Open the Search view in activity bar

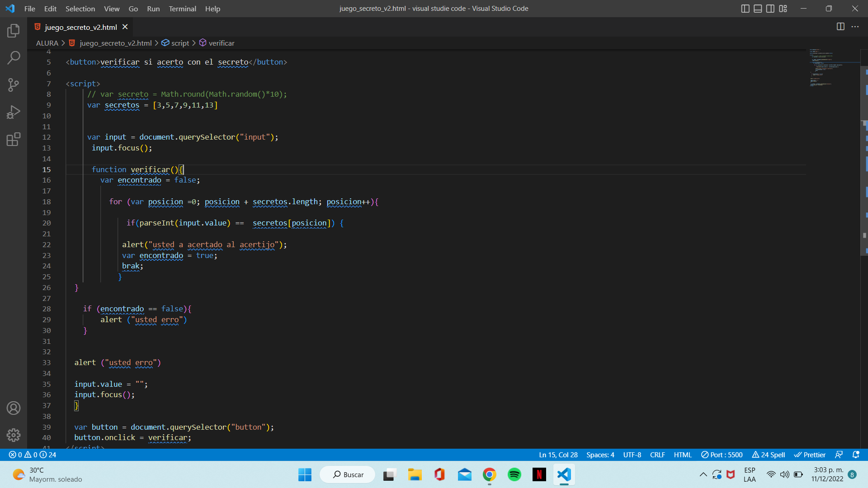[x=14, y=57]
